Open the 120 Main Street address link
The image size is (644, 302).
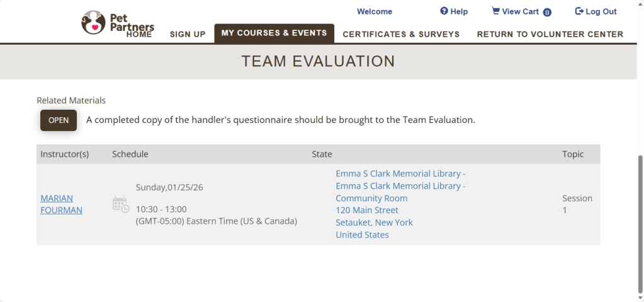(x=367, y=210)
